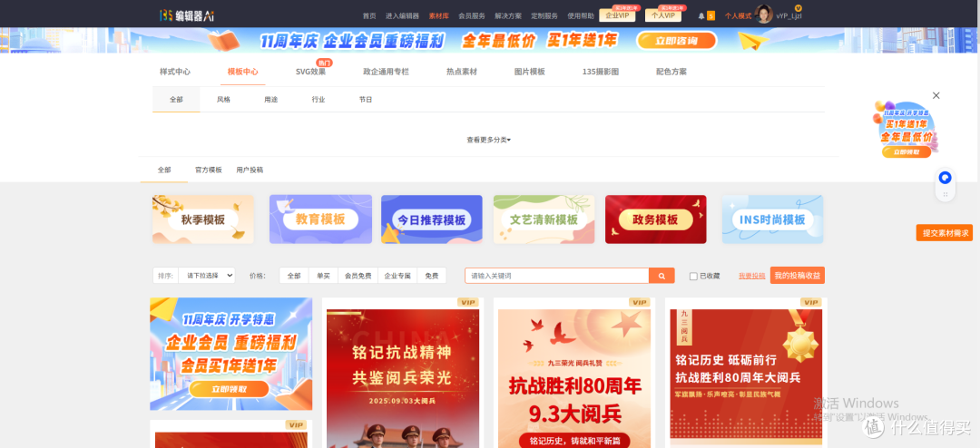The image size is (980, 448).
Task: Close the floating promo with X icon
Action: coord(936,95)
